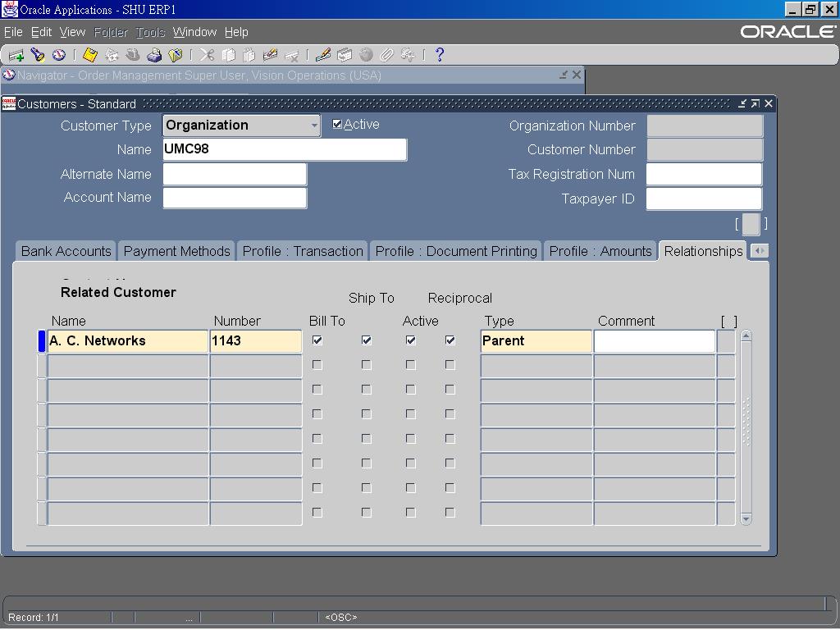The image size is (840, 630).
Task: Click the A. C. Networks name cell
Action: (x=127, y=341)
